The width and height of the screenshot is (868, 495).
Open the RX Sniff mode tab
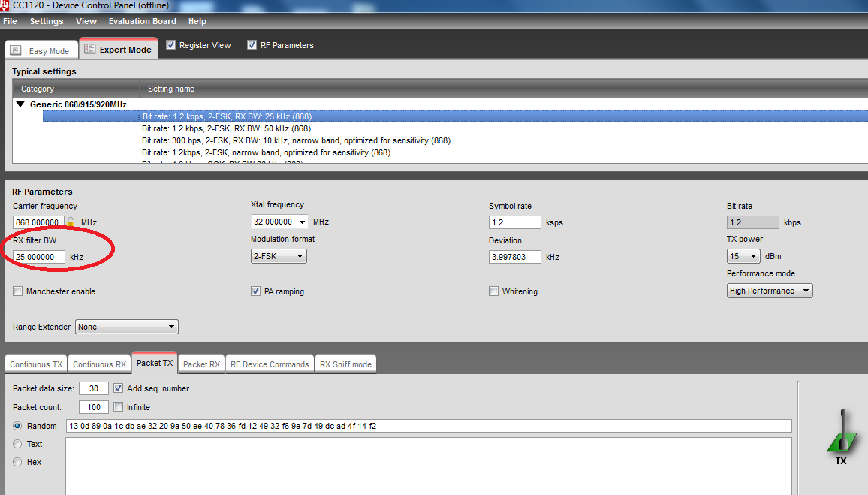(345, 364)
